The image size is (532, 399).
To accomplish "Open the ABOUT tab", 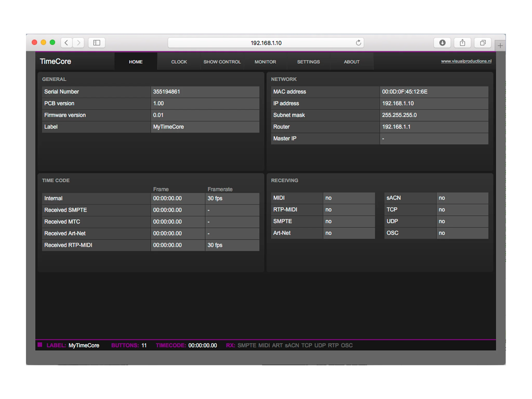I will click(x=351, y=62).
